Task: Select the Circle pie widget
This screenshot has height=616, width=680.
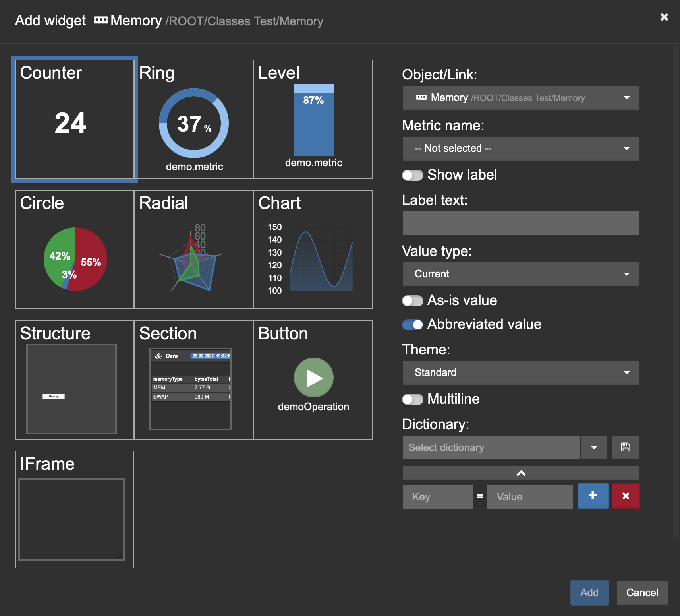Action: tap(75, 250)
